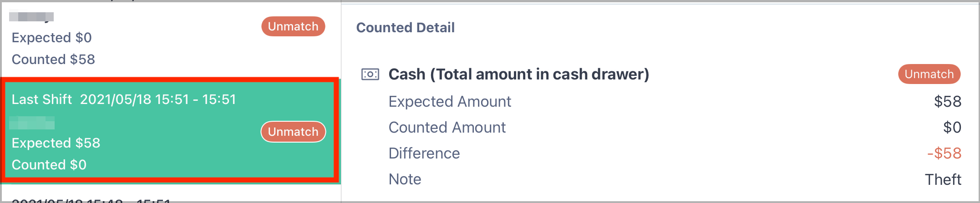Click the Difference row label
Viewport: 980px width, 203px height.
tap(424, 153)
